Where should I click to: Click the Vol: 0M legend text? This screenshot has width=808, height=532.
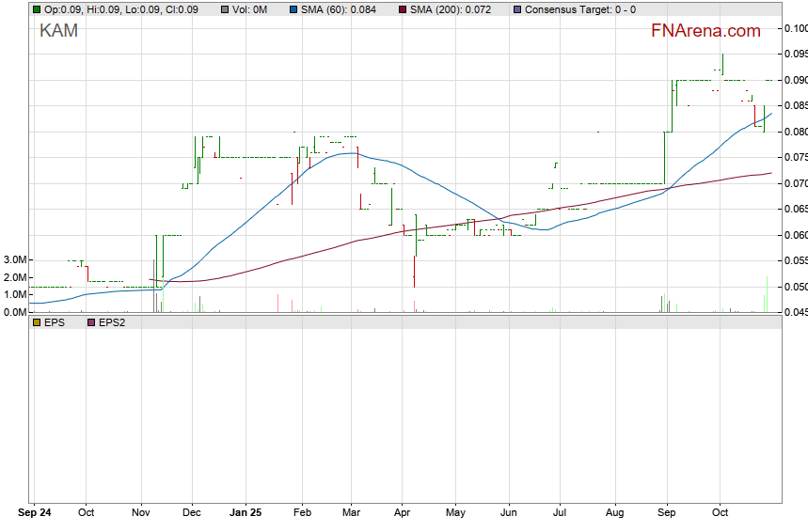(x=253, y=9)
